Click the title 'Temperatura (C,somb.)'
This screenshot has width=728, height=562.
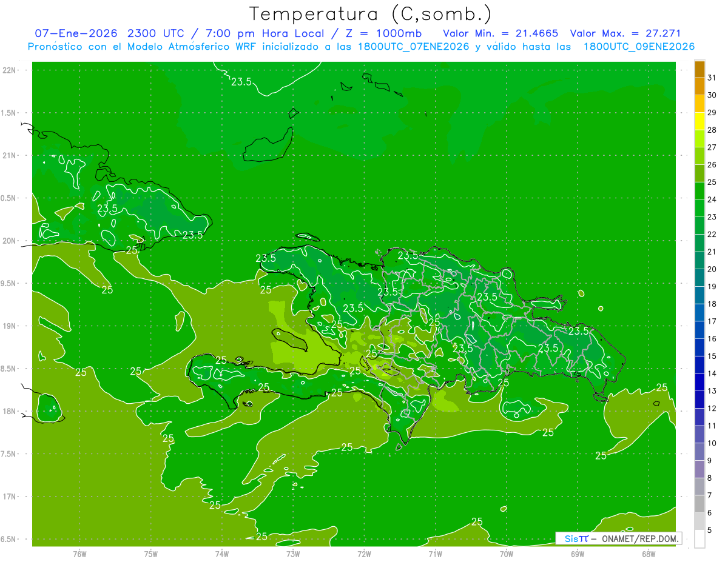pos(371,14)
